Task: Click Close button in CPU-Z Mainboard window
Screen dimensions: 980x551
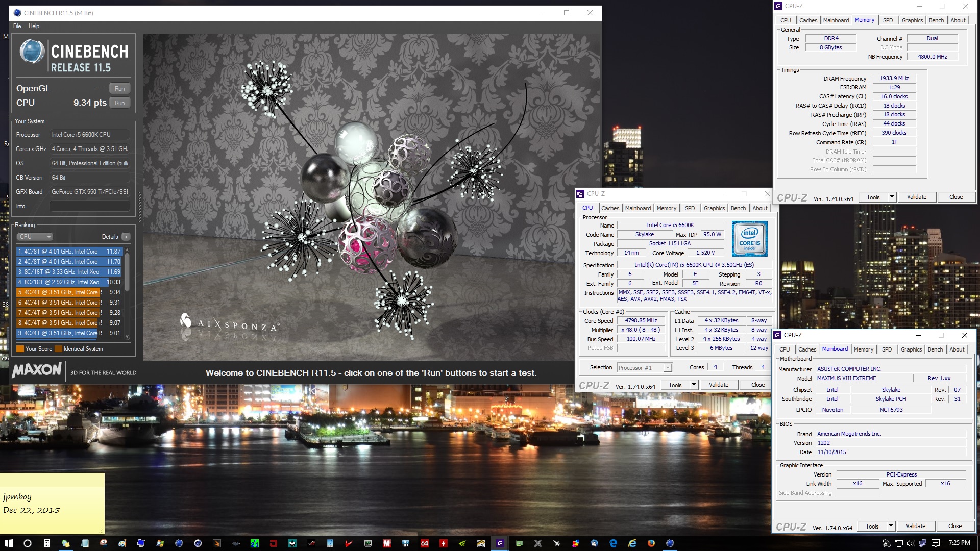Action: click(954, 526)
